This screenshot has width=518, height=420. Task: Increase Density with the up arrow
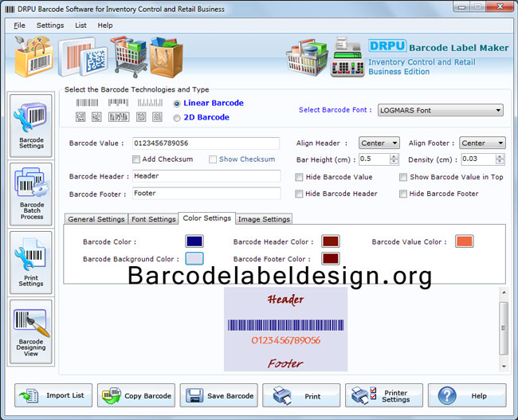coord(500,157)
